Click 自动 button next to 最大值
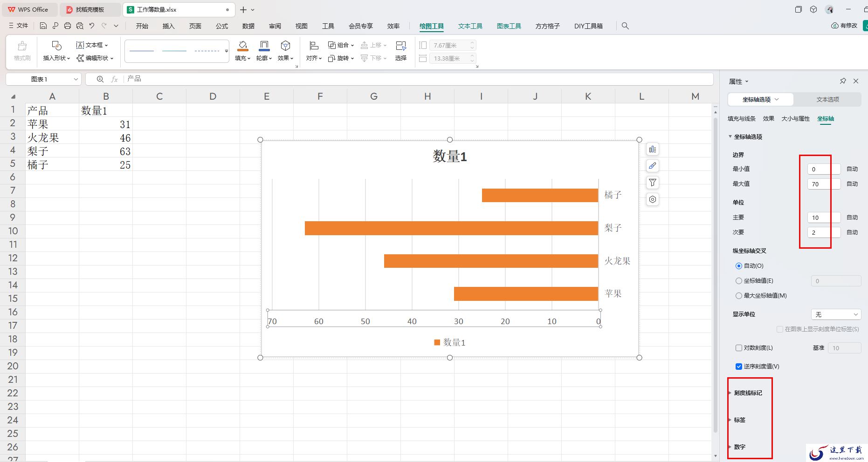868x462 pixels. pos(852,184)
